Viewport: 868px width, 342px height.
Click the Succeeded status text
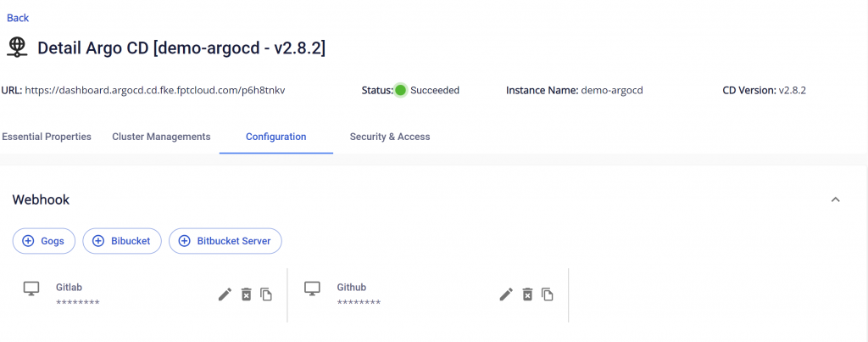point(435,90)
